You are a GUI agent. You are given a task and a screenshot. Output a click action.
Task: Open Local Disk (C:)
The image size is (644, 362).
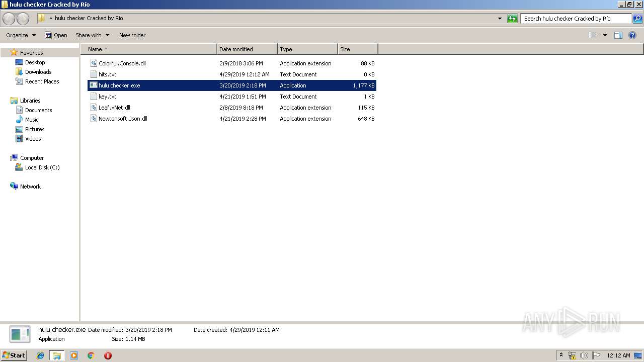coord(42,167)
